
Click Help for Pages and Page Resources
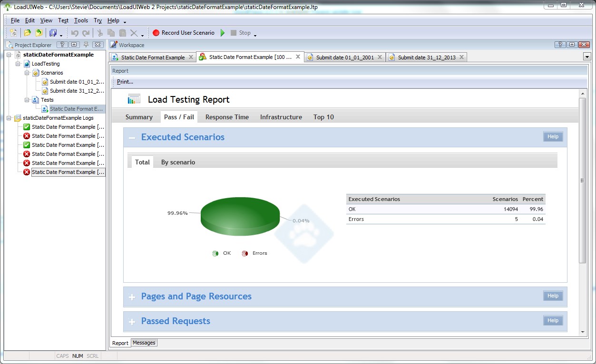(553, 296)
